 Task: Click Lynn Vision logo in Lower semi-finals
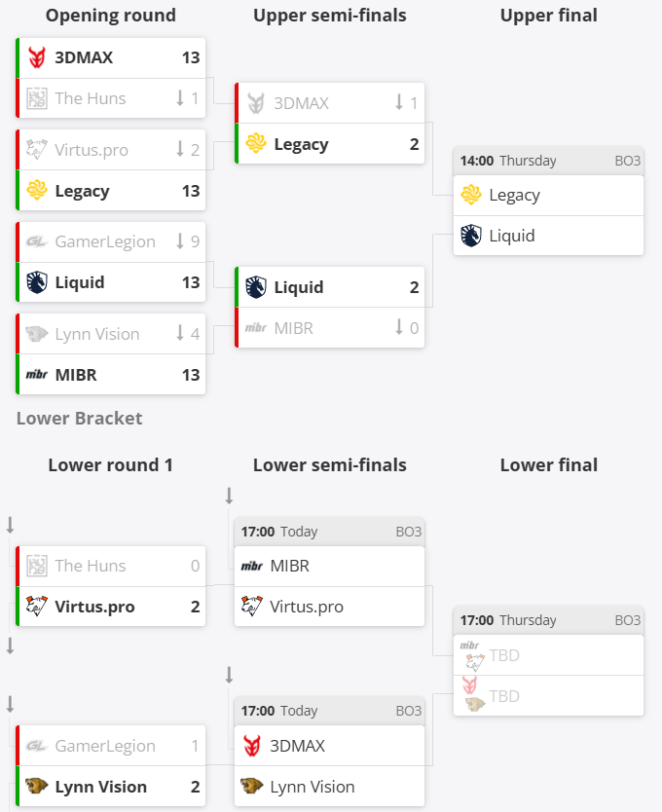coord(252,787)
